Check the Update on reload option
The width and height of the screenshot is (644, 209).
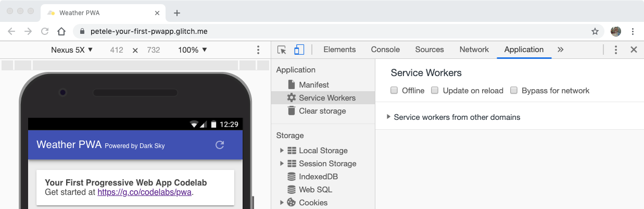point(435,91)
